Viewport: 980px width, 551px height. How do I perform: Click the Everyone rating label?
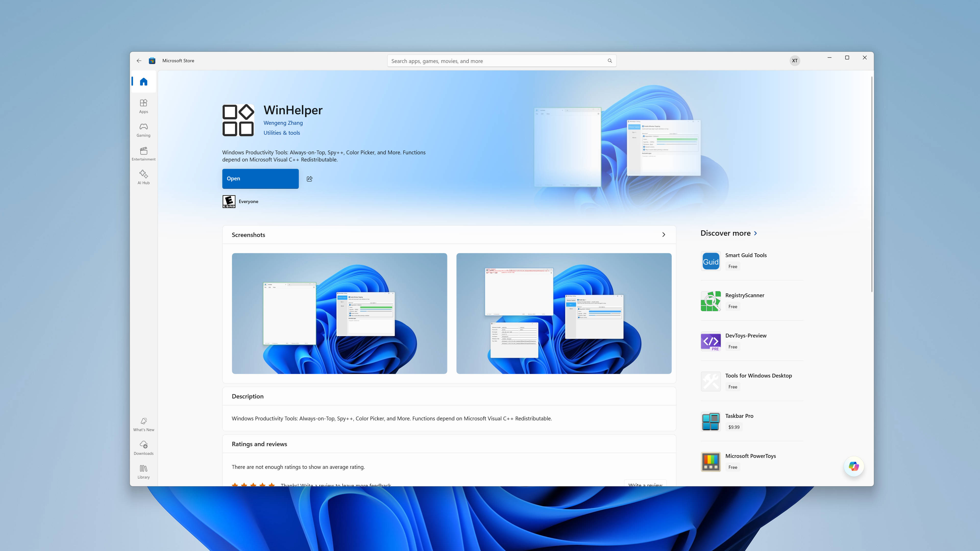(248, 202)
